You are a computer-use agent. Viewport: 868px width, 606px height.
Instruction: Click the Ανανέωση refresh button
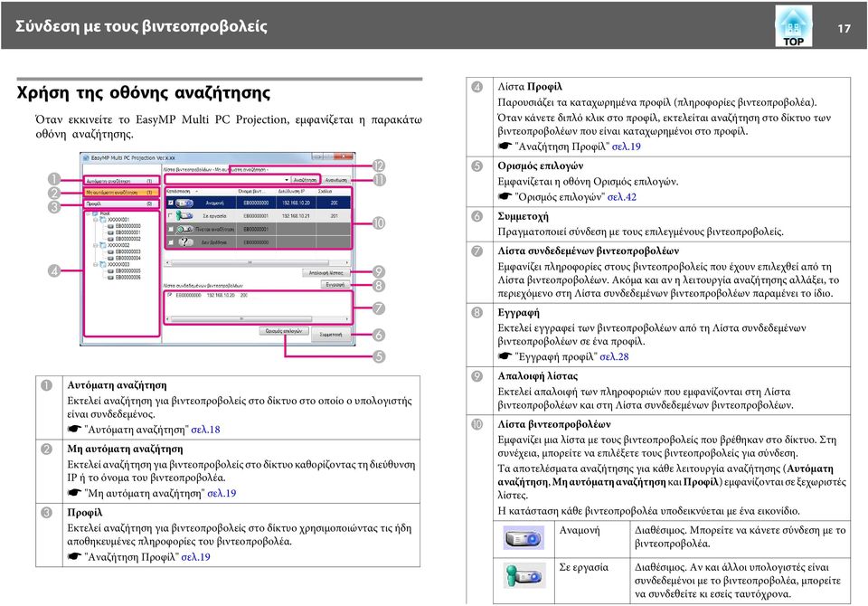pos(336,180)
